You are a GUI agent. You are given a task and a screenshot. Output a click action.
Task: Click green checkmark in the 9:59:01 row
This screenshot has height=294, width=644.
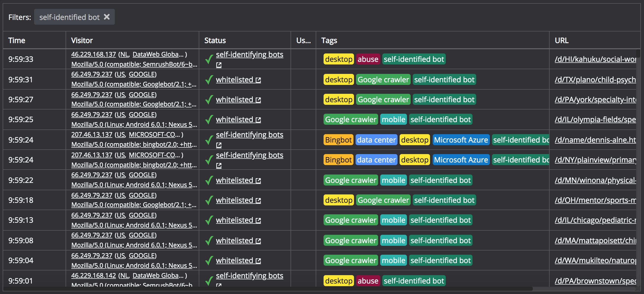[209, 281]
